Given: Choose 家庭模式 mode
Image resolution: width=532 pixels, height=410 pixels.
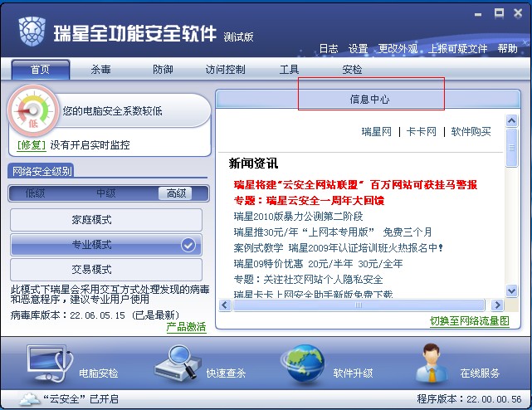Looking at the screenshot, I should pyautogui.click(x=106, y=220).
